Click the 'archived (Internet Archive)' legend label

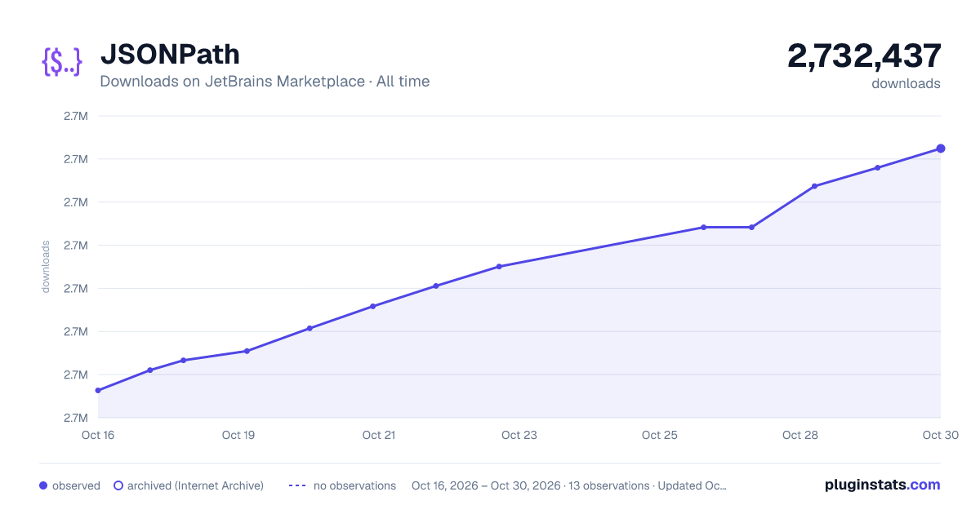click(x=195, y=485)
